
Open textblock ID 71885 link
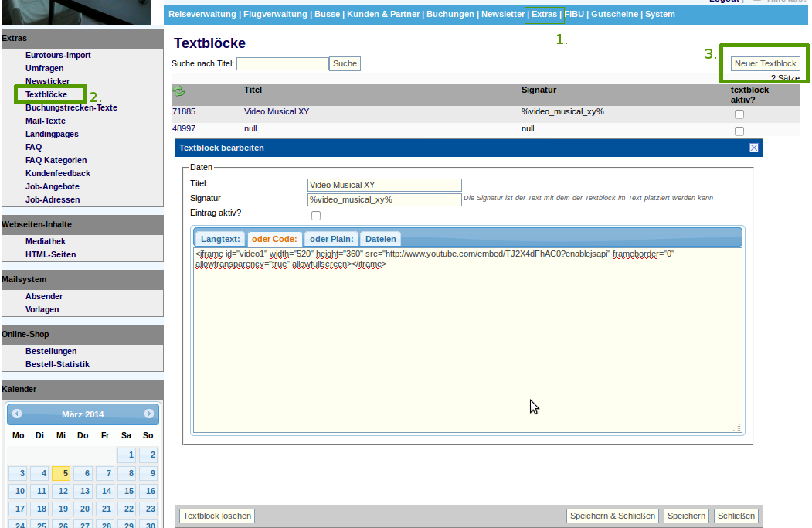point(184,111)
